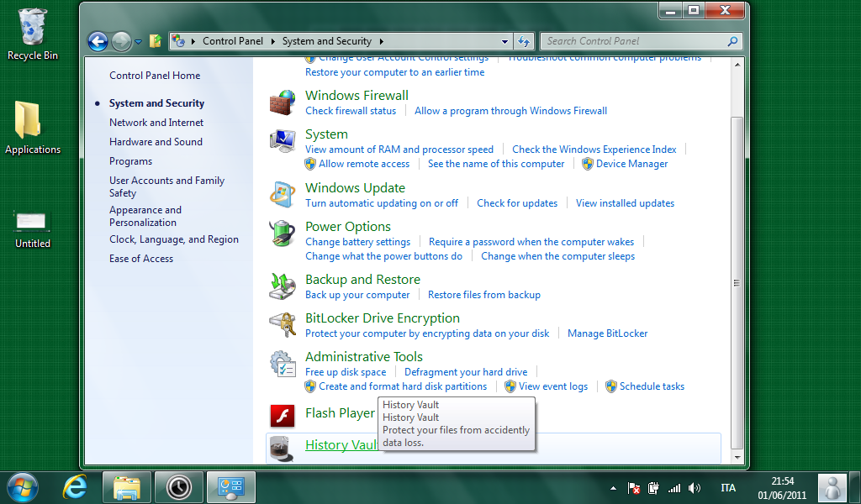Open Appearance and Personalization category

[145, 216]
